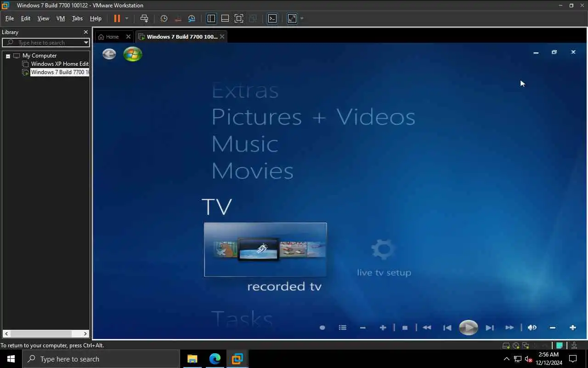Show hidden system tray icons
Image resolution: width=588 pixels, height=368 pixels.
pyautogui.click(x=507, y=359)
